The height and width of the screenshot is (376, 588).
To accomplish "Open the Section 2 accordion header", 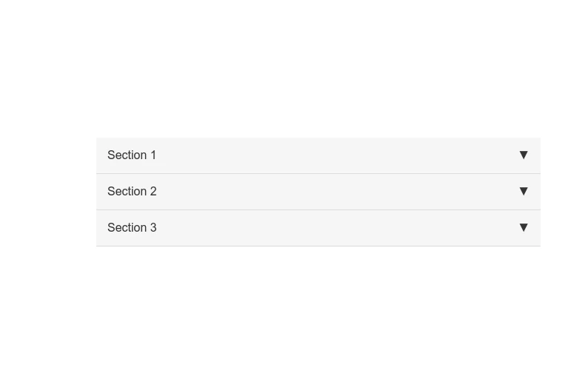I will [x=318, y=192].
